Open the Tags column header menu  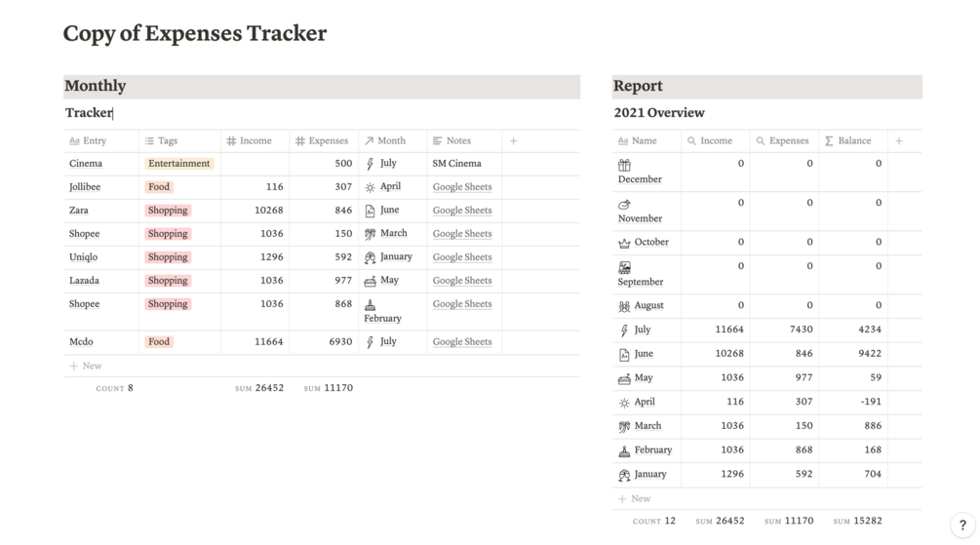coord(180,141)
